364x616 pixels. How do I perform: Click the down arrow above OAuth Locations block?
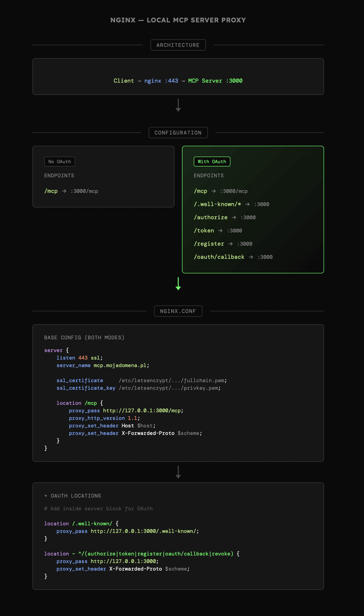[x=178, y=472]
